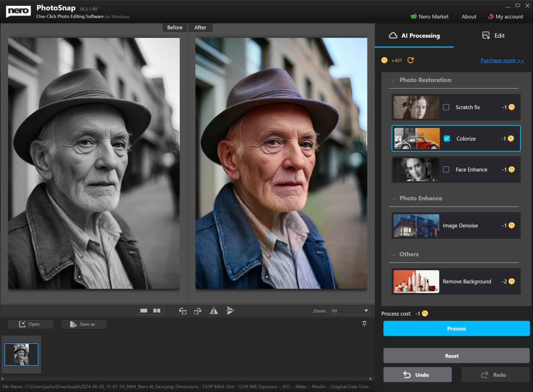This screenshot has width=533, height=392.
Task: Enable the Scratch fix option
Action: point(446,107)
